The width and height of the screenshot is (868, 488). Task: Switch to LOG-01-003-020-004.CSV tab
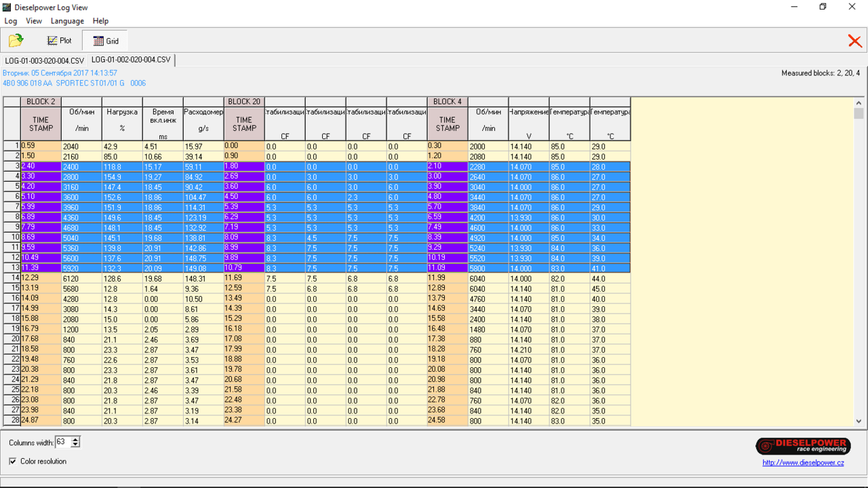tap(45, 60)
